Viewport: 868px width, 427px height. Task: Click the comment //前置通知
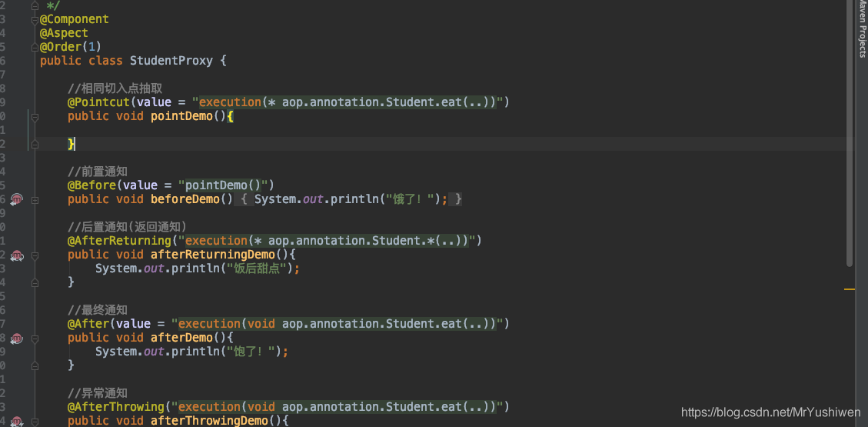click(98, 172)
